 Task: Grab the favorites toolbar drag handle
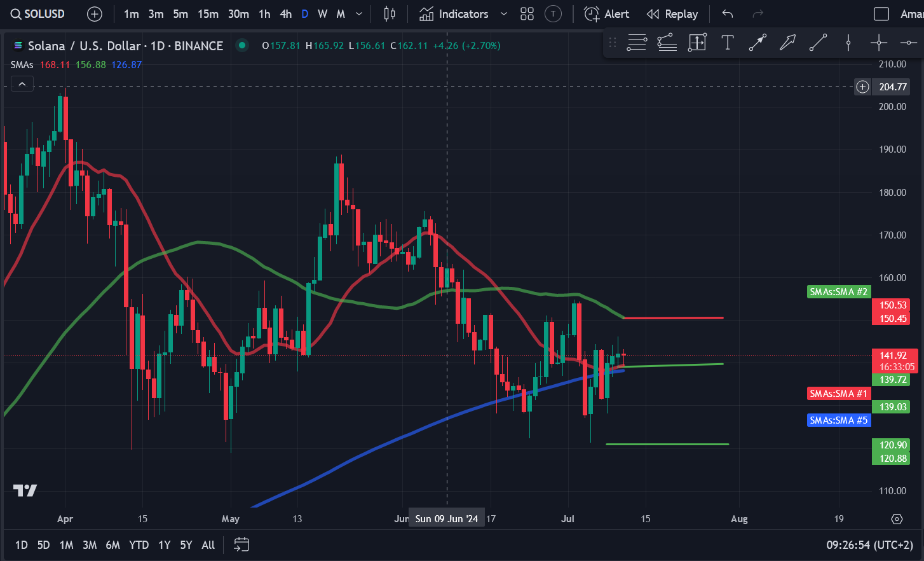click(x=613, y=43)
